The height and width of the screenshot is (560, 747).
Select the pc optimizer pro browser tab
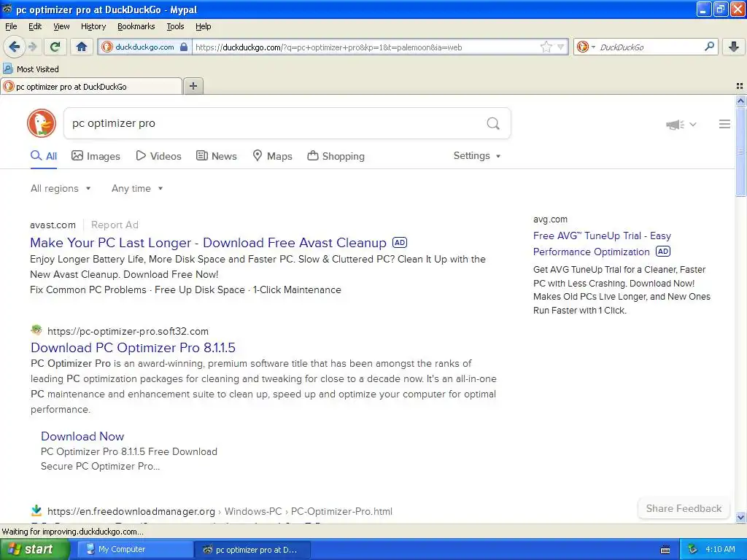[x=91, y=86]
